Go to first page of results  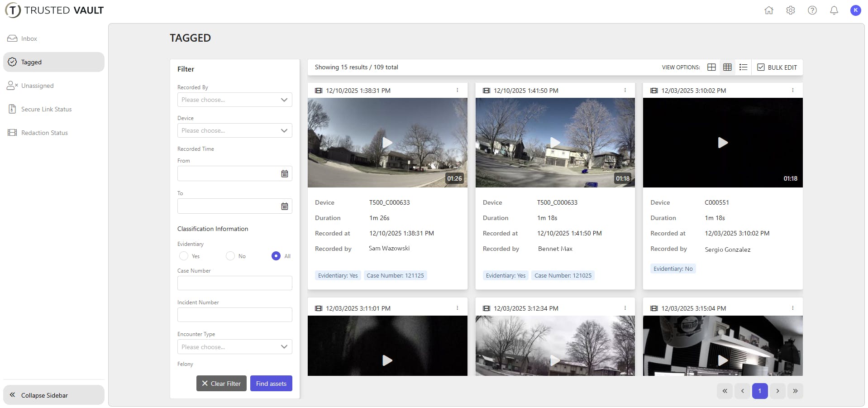click(x=725, y=391)
